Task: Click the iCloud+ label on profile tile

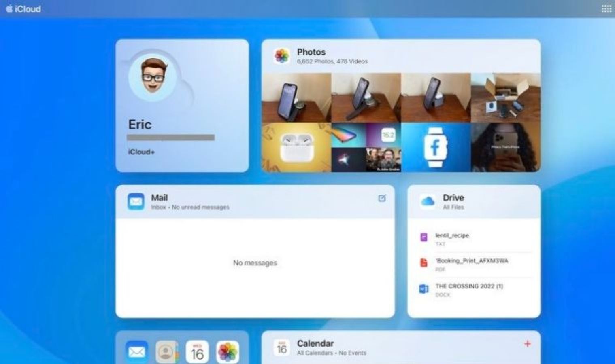Action: (x=141, y=152)
